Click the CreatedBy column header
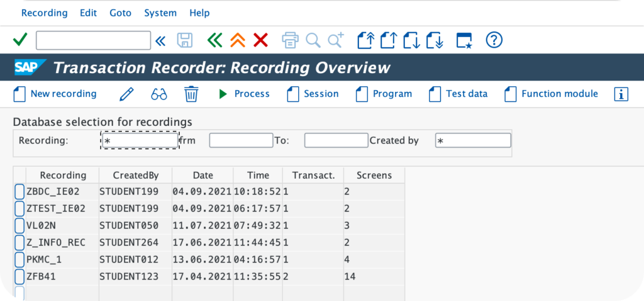The height and width of the screenshot is (301, 644). coord(136,176)
